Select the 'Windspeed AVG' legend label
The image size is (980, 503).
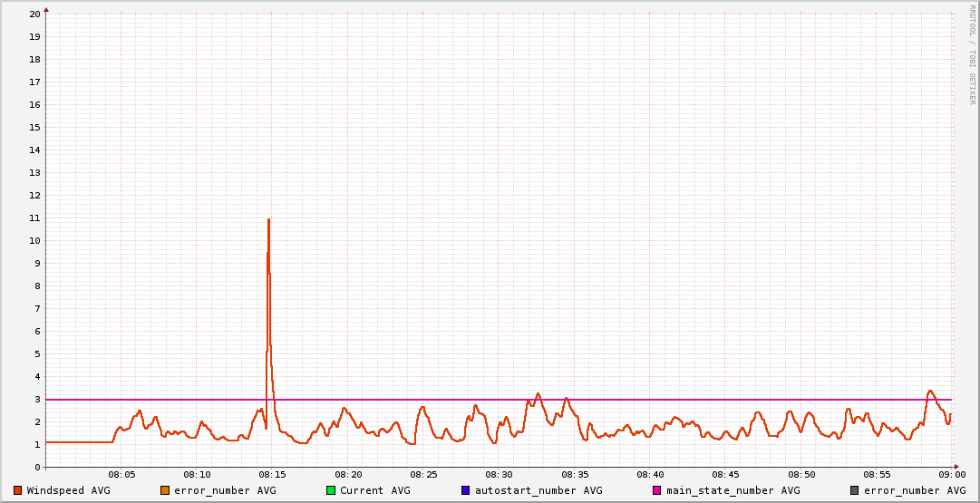(68, 490)
